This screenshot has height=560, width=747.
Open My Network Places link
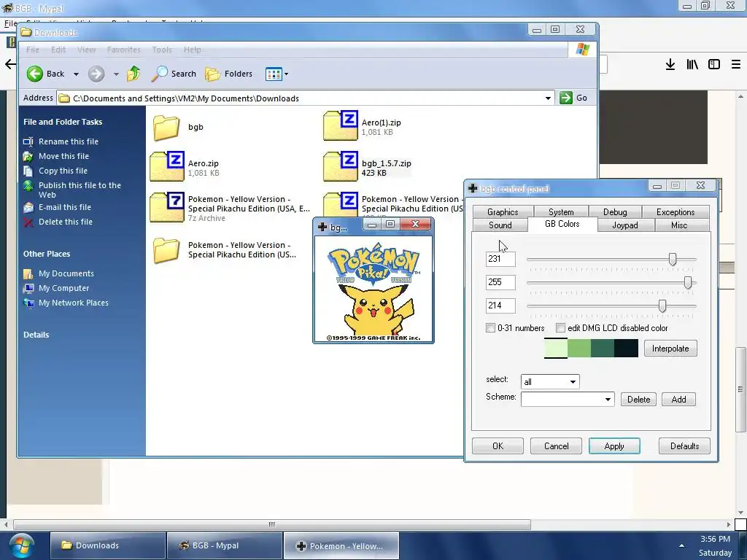click(x=74, y=303)
